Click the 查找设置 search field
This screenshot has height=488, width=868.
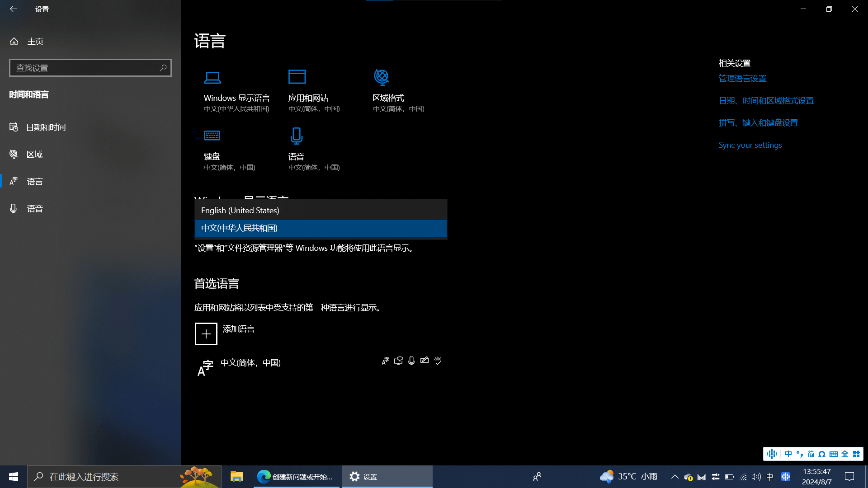[x=90, y=67]
